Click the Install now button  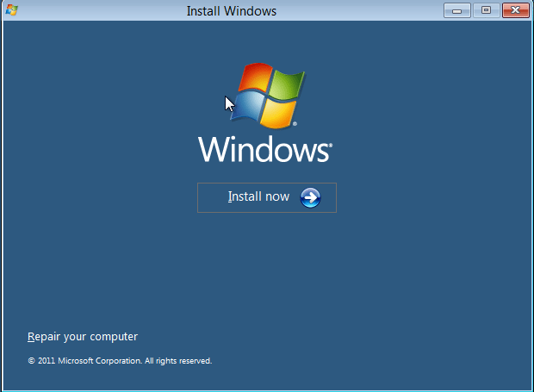click(x=267, y=197)
